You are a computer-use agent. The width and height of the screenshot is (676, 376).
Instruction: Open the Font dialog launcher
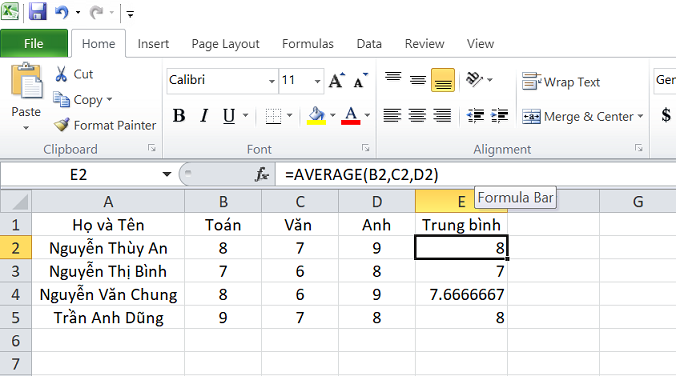[366, 148]
